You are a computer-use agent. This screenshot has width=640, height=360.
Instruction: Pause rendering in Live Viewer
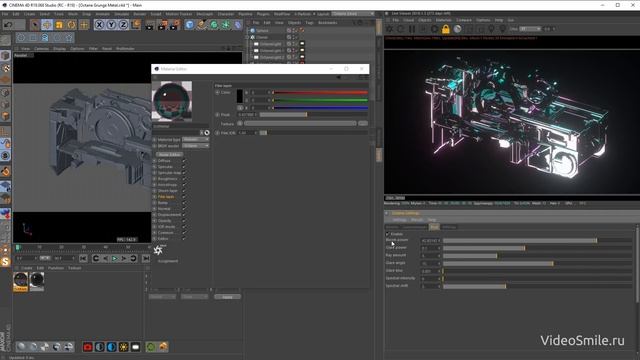[x=412, y=29]
